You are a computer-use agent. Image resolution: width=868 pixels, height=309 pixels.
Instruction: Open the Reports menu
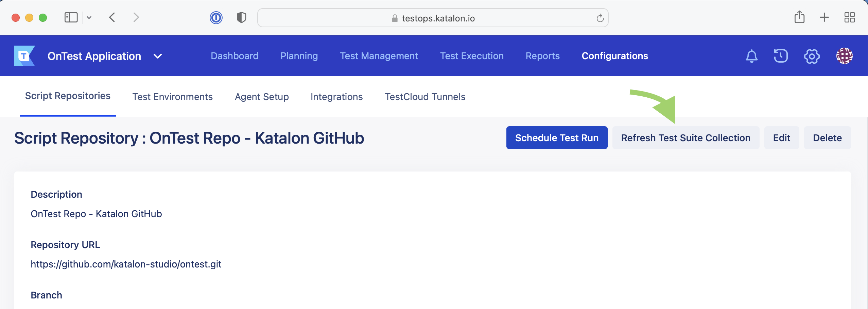[x=542, y=56]
